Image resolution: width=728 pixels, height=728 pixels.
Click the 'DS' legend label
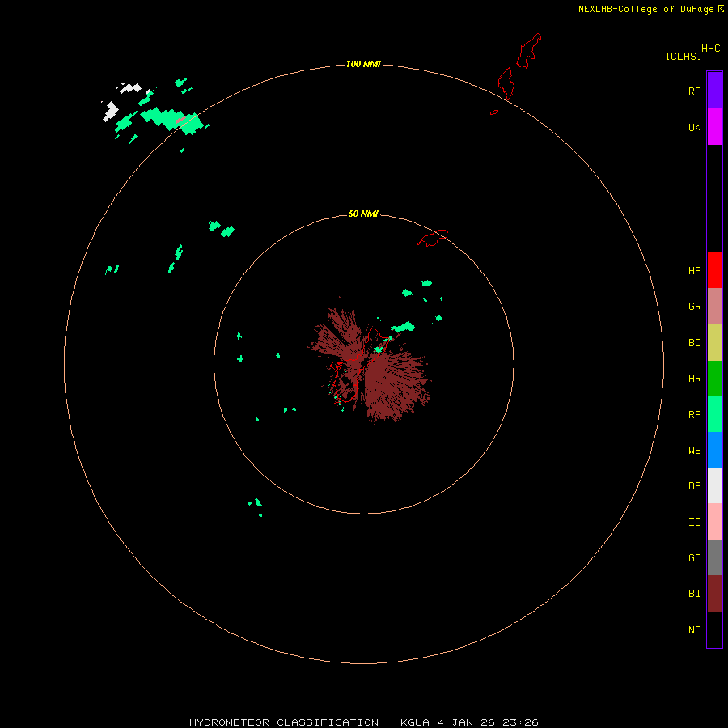point(694,486)
